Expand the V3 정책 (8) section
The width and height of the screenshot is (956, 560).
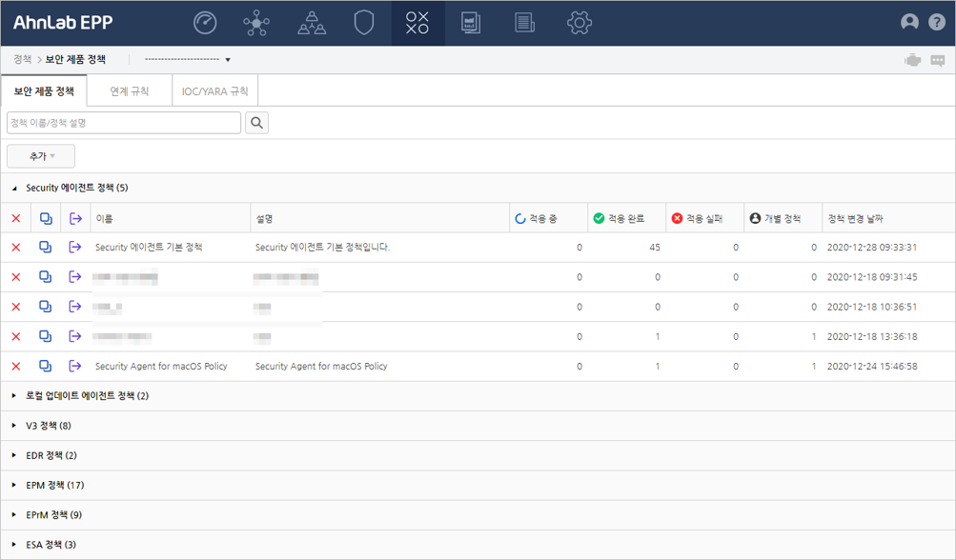coord(14,426)
